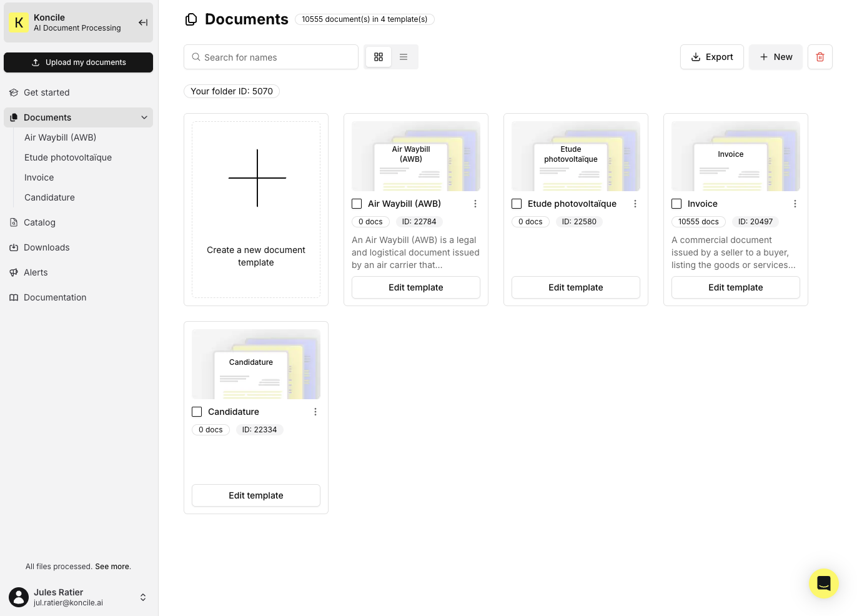The image size is (857, 616).
Task: Select Catalog in the sidebar
Action: (39, 222)
